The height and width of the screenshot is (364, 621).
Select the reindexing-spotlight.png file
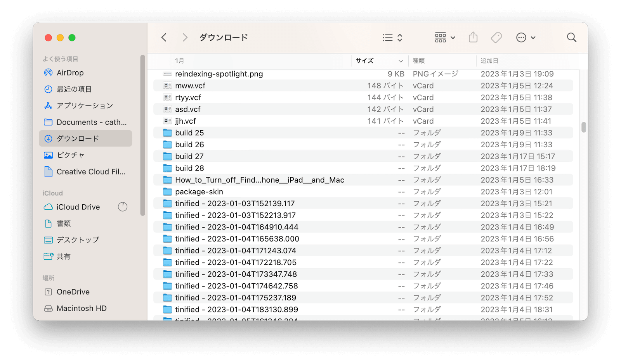click(x=363, y=74)
